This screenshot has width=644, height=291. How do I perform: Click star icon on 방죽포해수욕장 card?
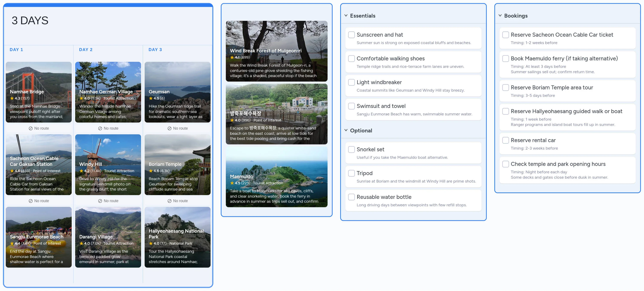click(x=232, y=120)
